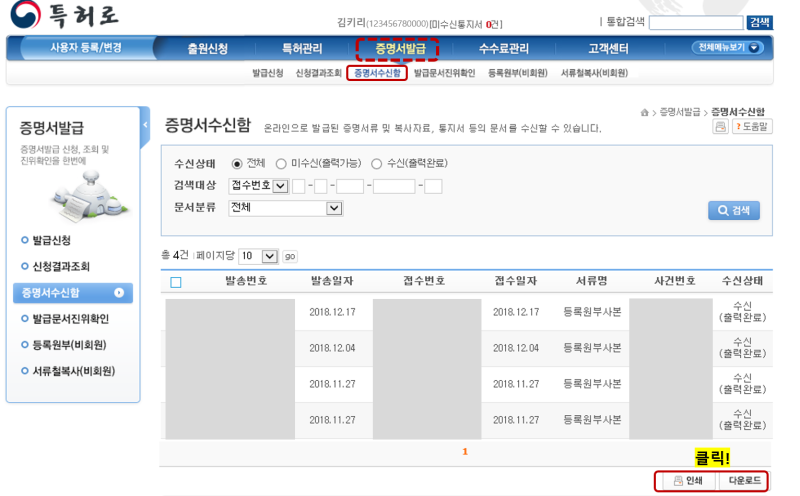
Task: Open the 출원신청 menu
Action: [x=207, y=48]
